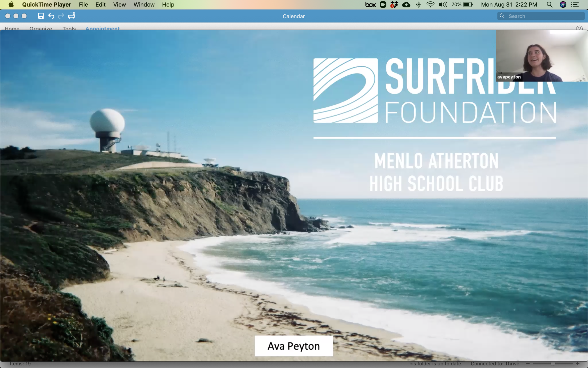Click the ribbon help question mark icon
Screen dimensions: 588x368
(579, 28)
